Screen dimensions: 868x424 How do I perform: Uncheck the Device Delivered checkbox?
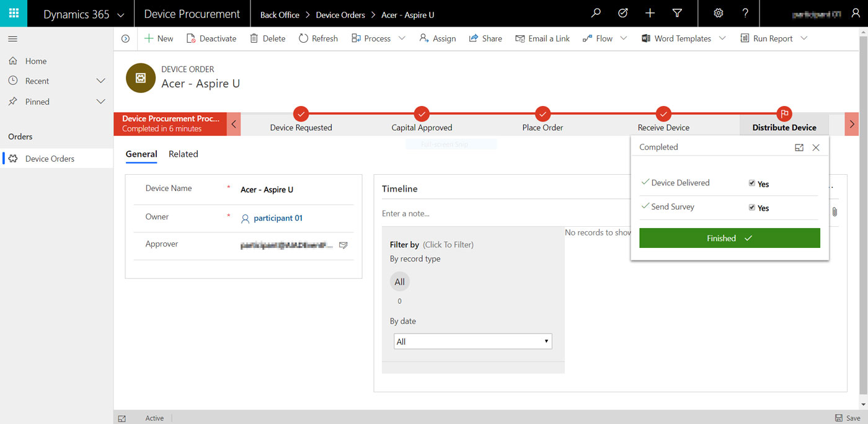tap(752, 183)
